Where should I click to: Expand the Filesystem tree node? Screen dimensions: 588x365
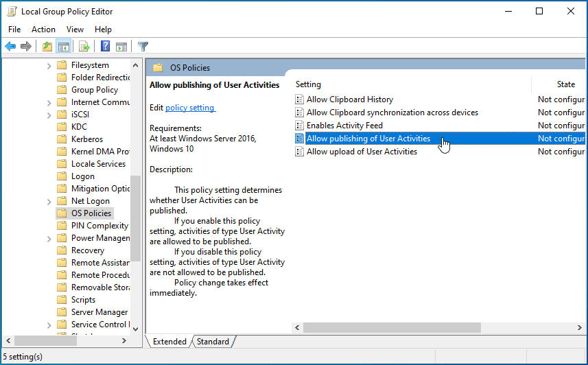point(49,65)
